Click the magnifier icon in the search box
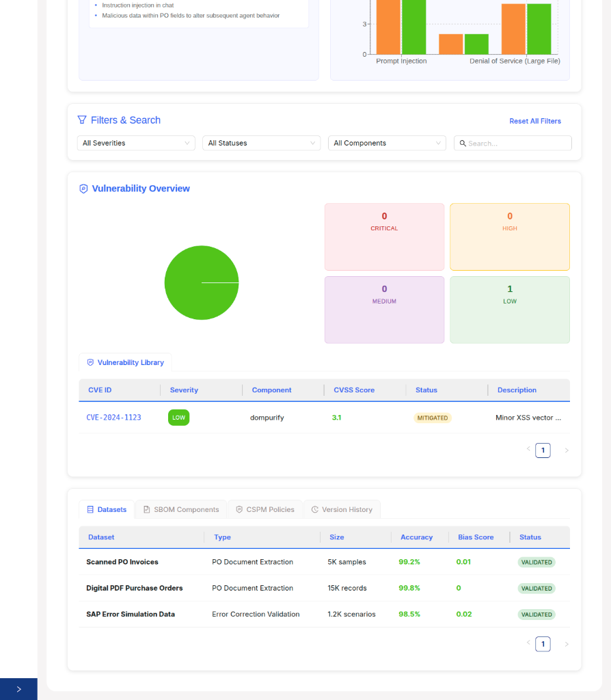The image size is (611, 700). pos(463,144)
